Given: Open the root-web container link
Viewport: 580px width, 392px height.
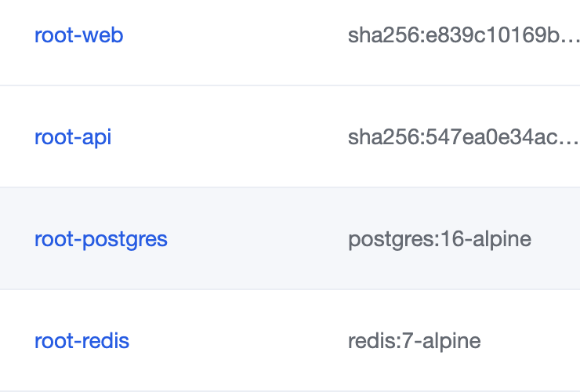Looking at the screenshot, I should [78, 35].
